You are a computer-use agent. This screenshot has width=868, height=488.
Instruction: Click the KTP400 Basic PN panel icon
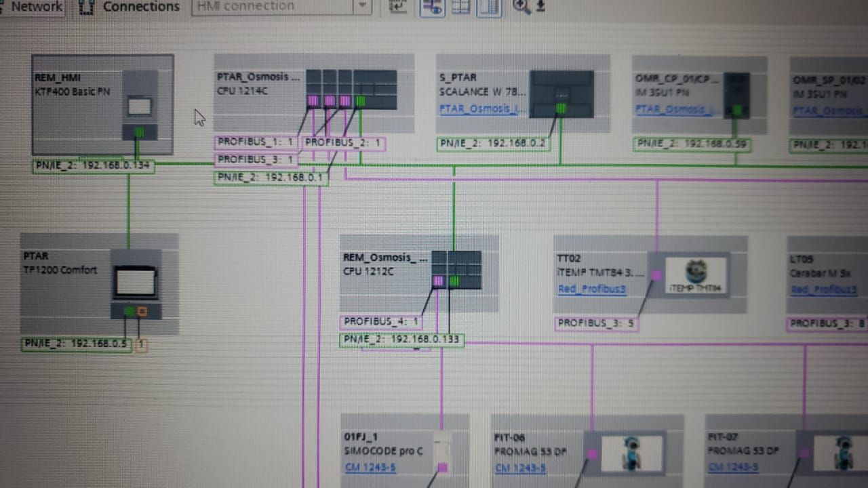(x=140, y=106)
